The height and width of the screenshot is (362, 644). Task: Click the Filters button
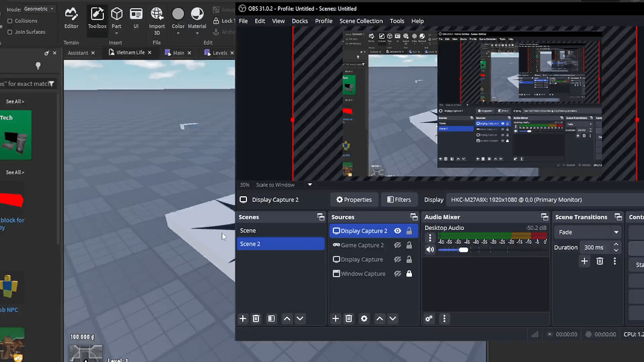[x=399, y=199]
